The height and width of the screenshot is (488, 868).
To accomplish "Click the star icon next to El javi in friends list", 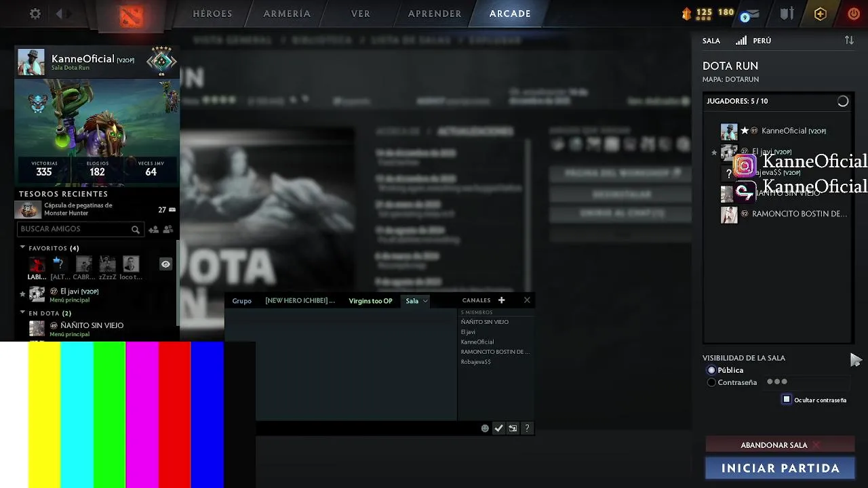I will click(22, 294).
